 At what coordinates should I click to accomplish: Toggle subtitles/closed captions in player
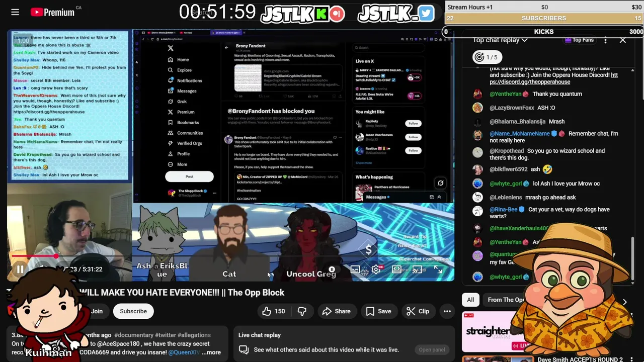(355, 270)
